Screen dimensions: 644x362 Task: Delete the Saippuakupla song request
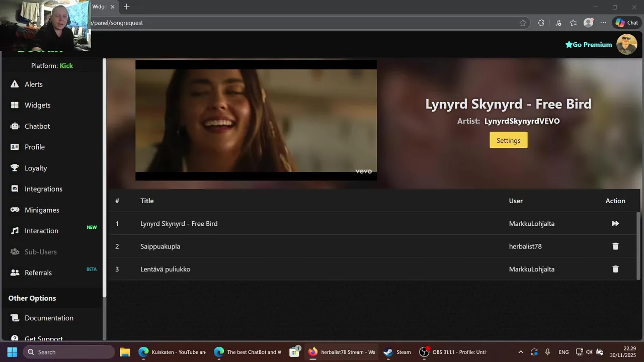coord(615,246)
